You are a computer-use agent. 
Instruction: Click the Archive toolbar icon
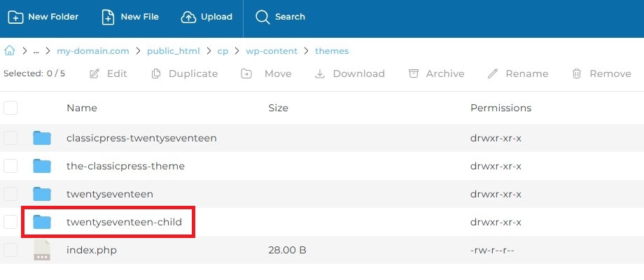[414, 73]
